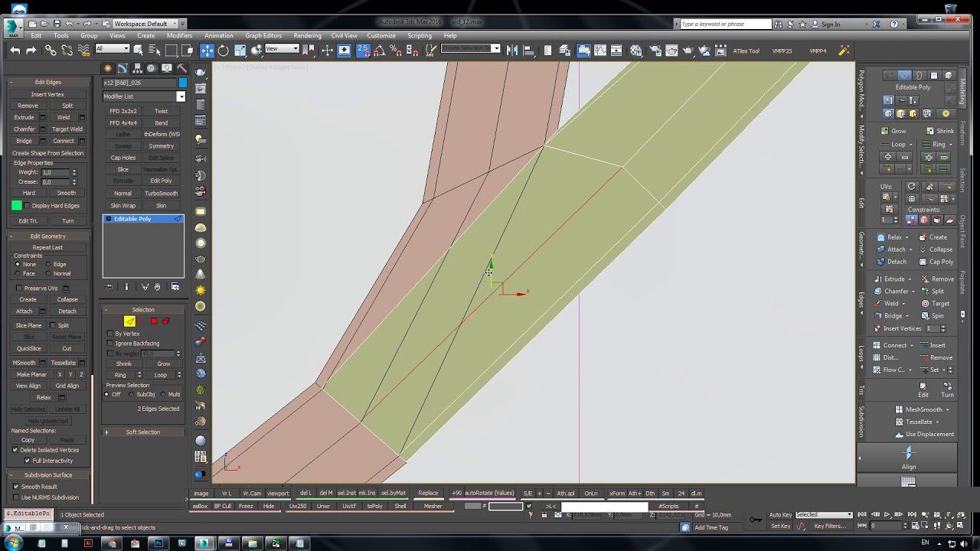The height and width of the screenshot is (551, 980).
Task: Open the 3ds Max application logo menu
Action: click(x=13, y=29)
